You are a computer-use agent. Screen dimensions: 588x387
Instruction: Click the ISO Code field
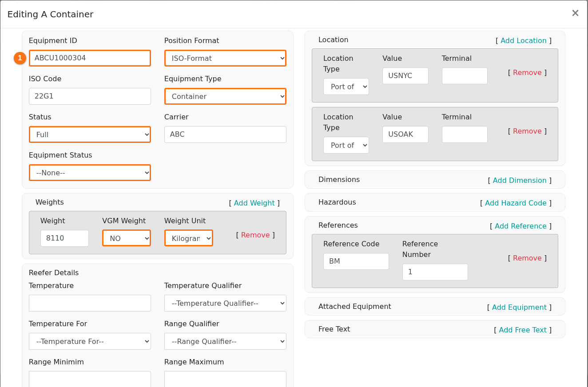pyautogui.click(x=90, y=96)
